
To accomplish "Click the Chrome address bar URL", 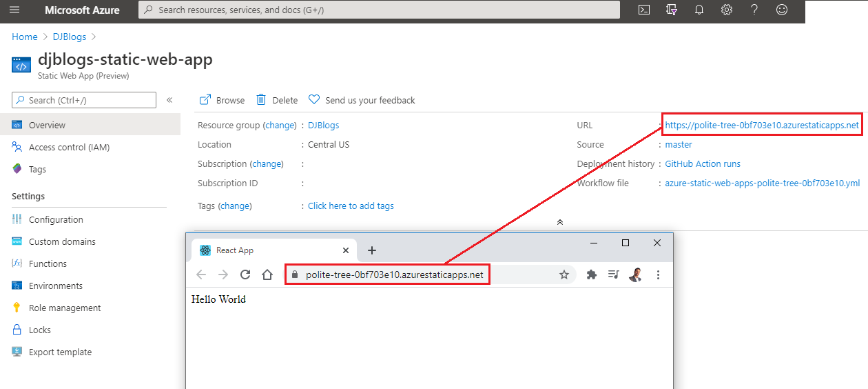I will [x=395, y=275].
